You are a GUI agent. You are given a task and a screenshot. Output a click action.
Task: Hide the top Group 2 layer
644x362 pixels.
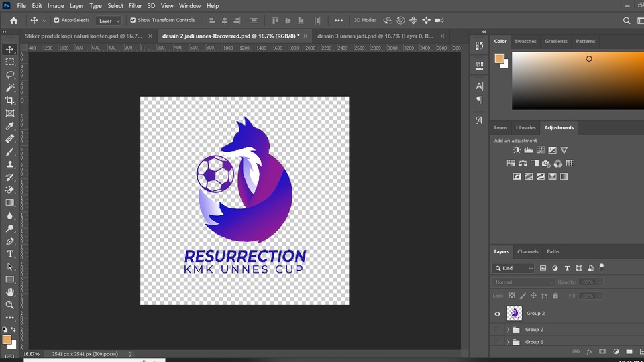click(497, 314)
